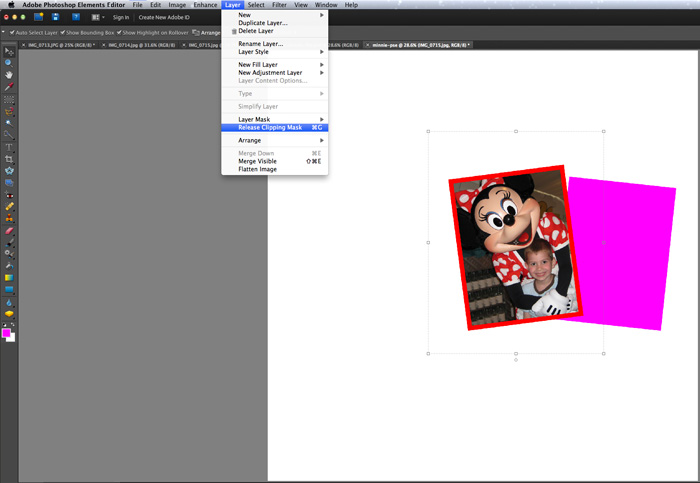Choose Flatten Image from menu
The image size is (700, 483).
(x=275, y=169)
